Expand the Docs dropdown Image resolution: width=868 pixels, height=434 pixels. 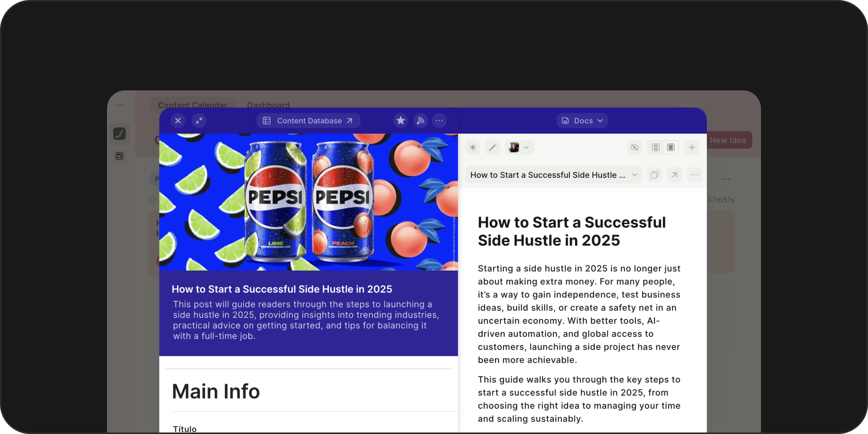coord(582,121)
